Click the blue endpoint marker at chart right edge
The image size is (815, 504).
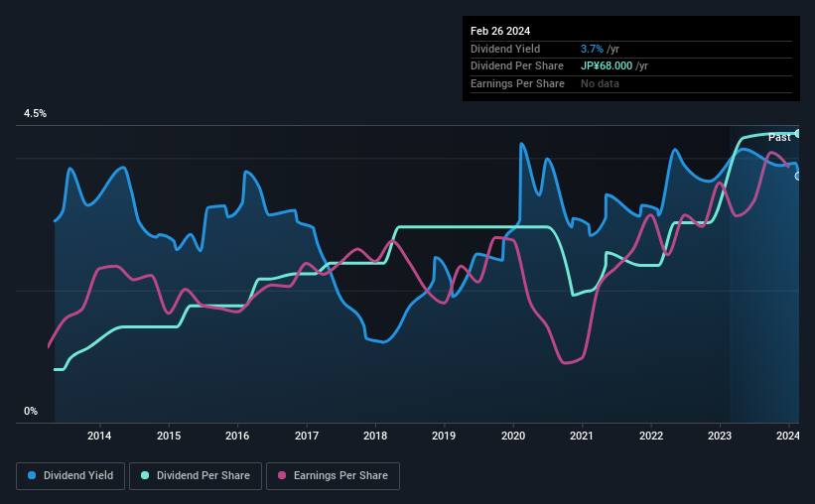point(798,177)
